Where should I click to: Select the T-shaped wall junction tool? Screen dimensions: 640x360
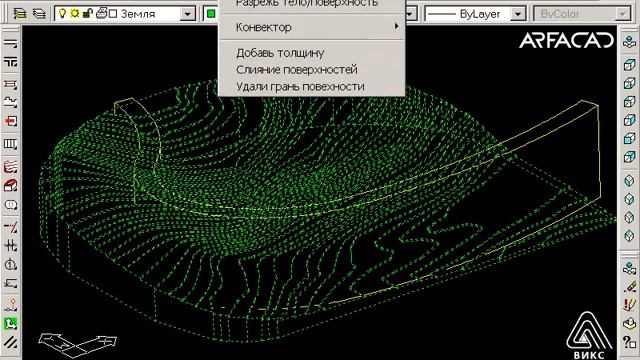pos(11,62)
